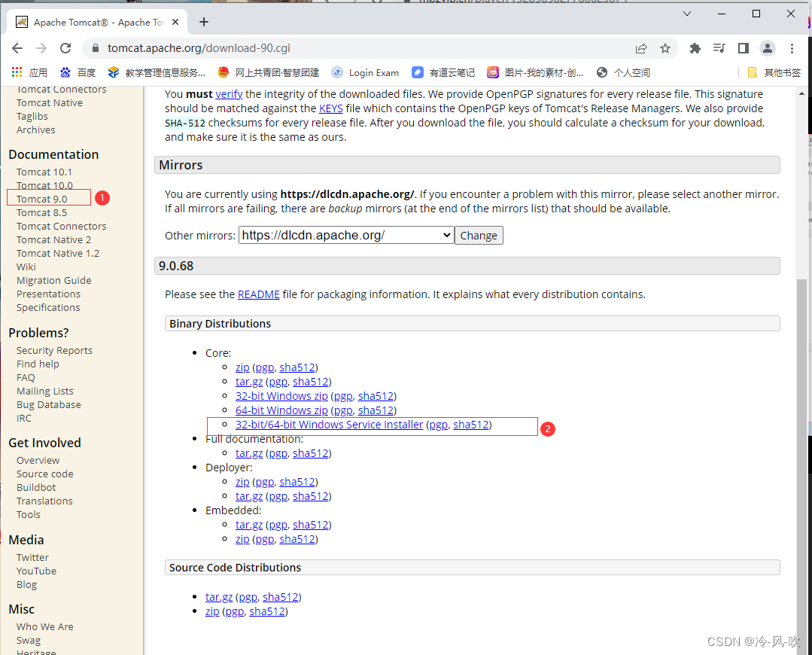Click the forward navigation arrow
The width and height of the screenshot is (812, 655).
[x=41, y=48]
